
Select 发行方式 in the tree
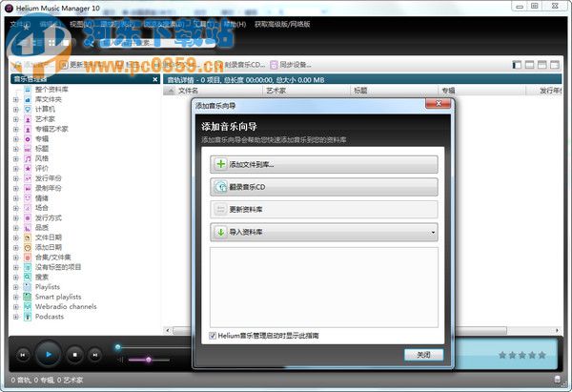(49, 217)
